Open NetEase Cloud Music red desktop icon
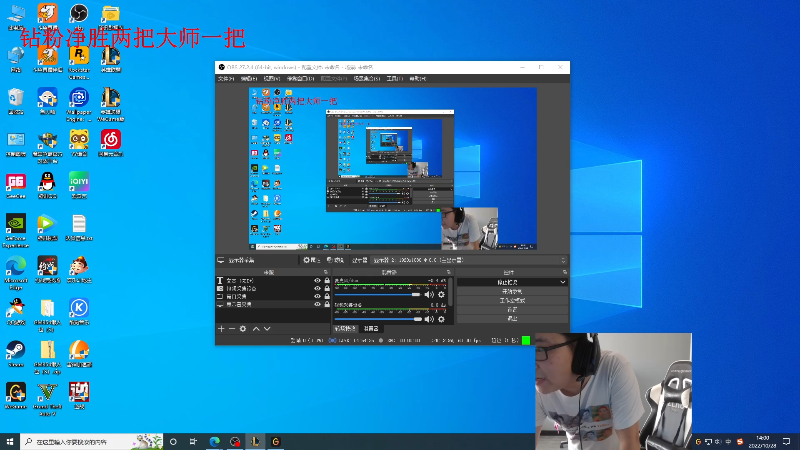Viewport: 800px width, 450px height. [111, 143]
